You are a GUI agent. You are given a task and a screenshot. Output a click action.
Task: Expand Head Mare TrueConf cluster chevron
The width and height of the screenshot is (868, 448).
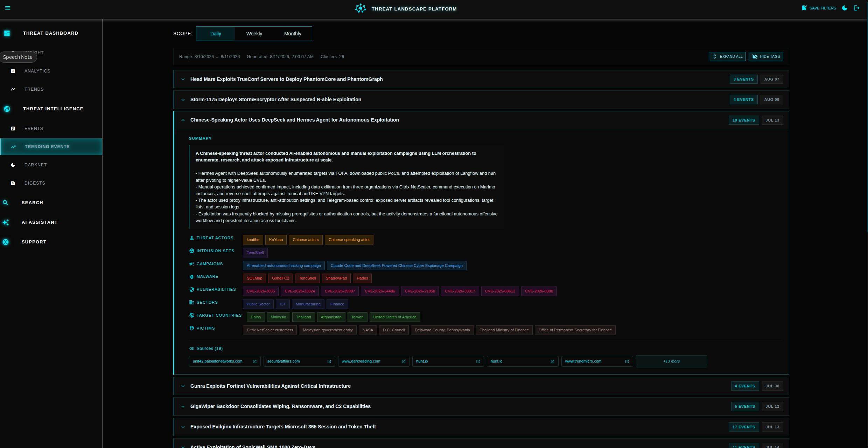coord(183,79)
